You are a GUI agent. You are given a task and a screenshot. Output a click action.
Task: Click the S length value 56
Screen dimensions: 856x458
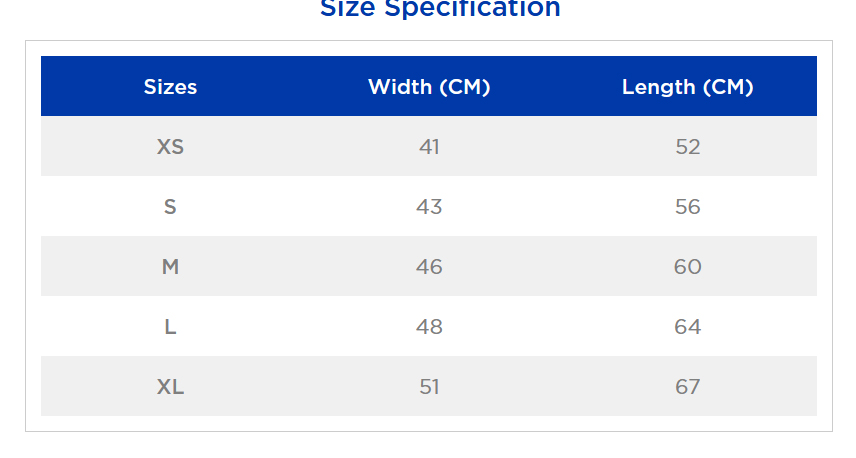[687, 207]
